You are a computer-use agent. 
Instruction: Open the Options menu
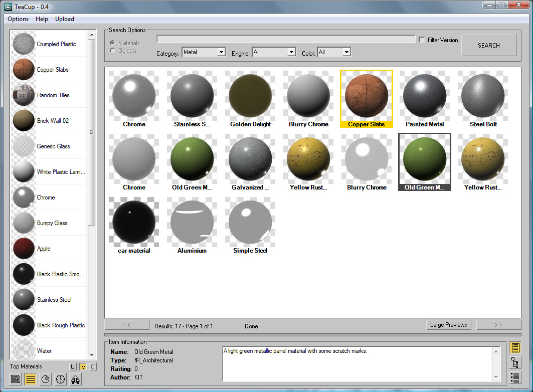tap(18, 19)
